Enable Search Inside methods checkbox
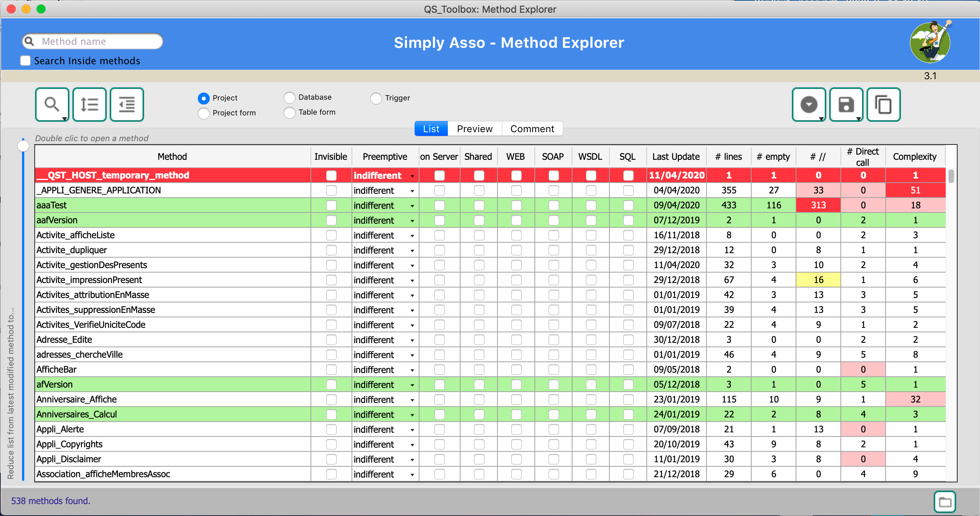Image resolution: width=980 pixels, height=516 pixels. [25, 61]
